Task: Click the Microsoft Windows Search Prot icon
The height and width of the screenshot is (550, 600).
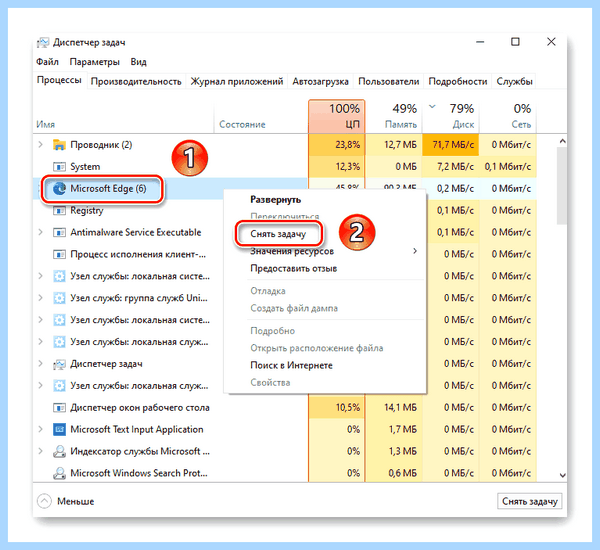Action: [x=59, y=473]
